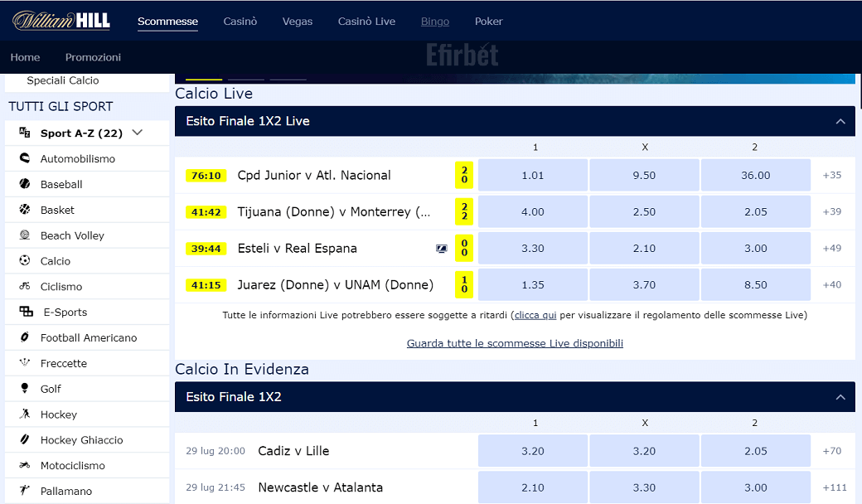Image resolution: width=862 pixels, height=504 pixels.
Task: Open the Casinò Live tab
Action: (x=366, y=22)
